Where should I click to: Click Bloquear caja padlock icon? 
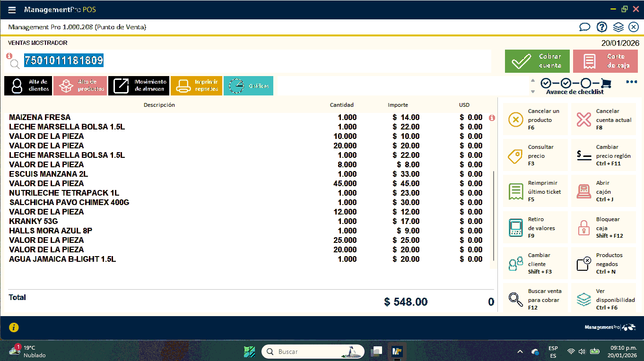point(584,228)
